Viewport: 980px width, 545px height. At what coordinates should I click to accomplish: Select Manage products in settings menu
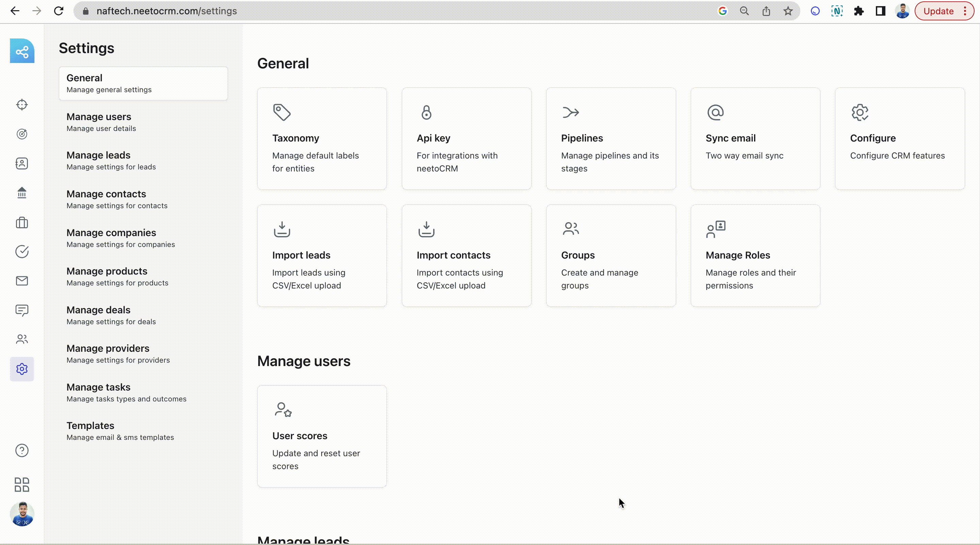(x=143, y=277)
